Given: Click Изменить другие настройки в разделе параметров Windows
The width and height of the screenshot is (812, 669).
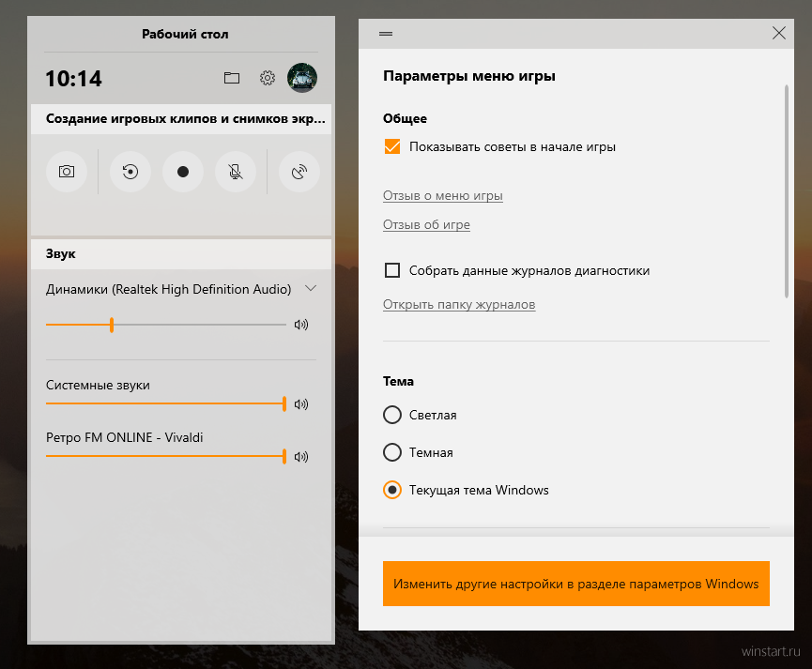Looking at the screenshot, I should 575,584.
